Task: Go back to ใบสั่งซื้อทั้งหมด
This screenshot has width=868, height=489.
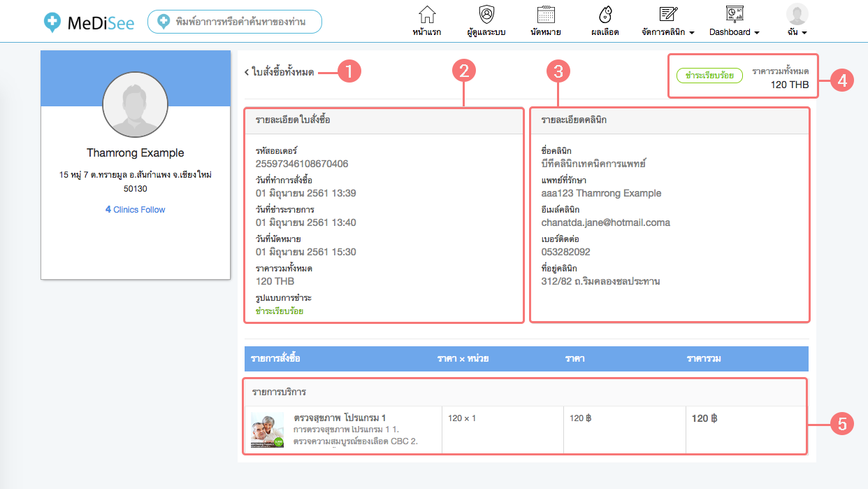Action: pyautogui.click(x=279, y=72)
